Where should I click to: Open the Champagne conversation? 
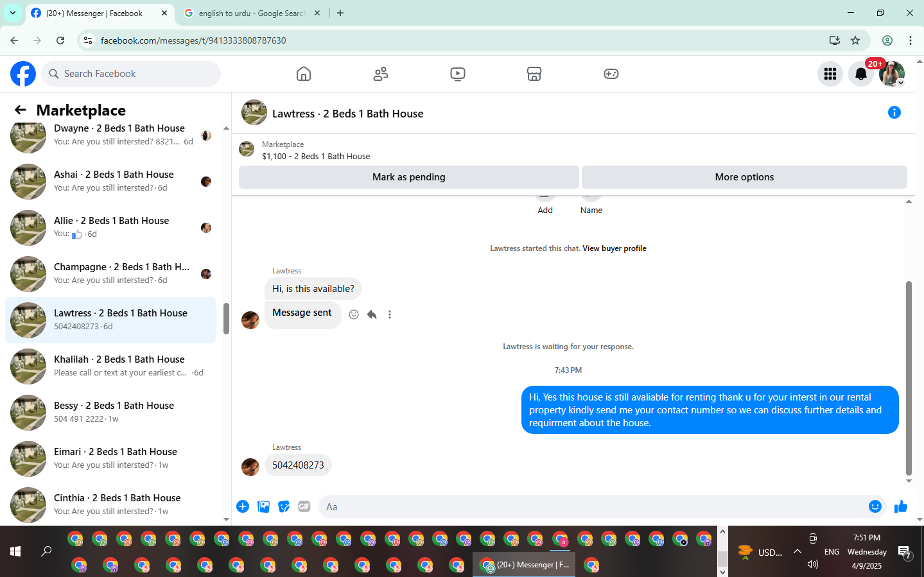110,274
